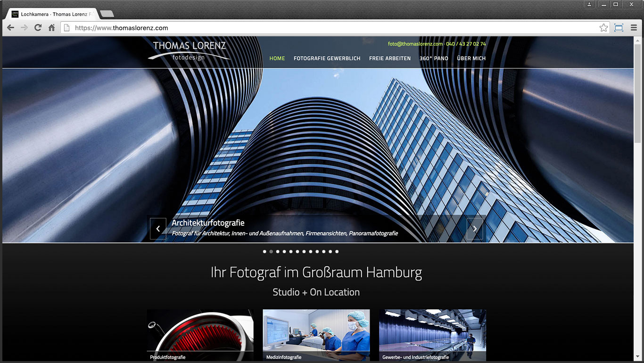
Task: Open the FOTOGRAFIE GEWERBLICH menu
Action: point(327,58)
